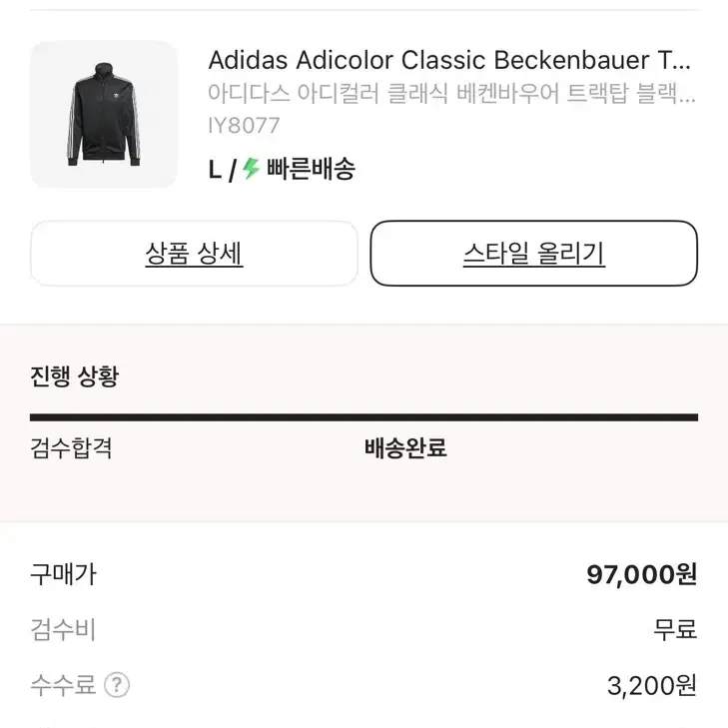Tap the Korean product name 아디다스 아디컬러 text
The width and height of the screenshot is (728, 728).
click(x=451, y=93)
